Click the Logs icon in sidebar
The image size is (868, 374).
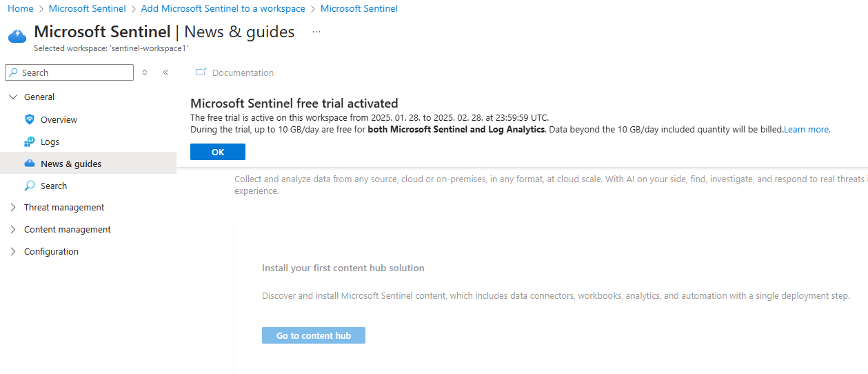coord(30,141)
